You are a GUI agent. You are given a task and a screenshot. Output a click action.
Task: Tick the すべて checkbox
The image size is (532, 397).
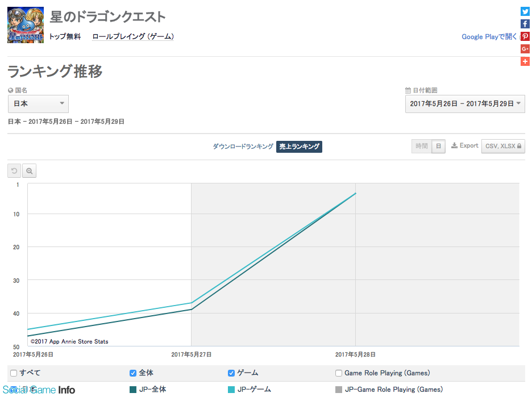pyautogui.click(x=14, y=373)
